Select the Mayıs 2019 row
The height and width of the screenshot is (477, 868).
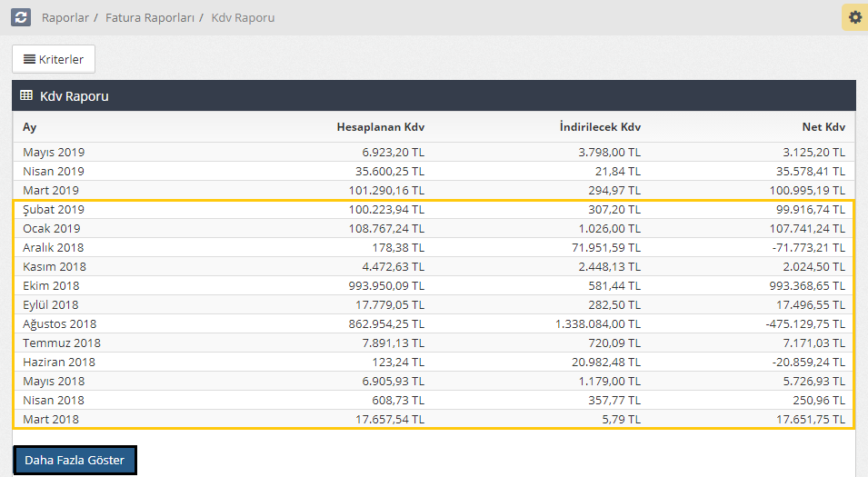pyautogui.click(x=54, y=152)
